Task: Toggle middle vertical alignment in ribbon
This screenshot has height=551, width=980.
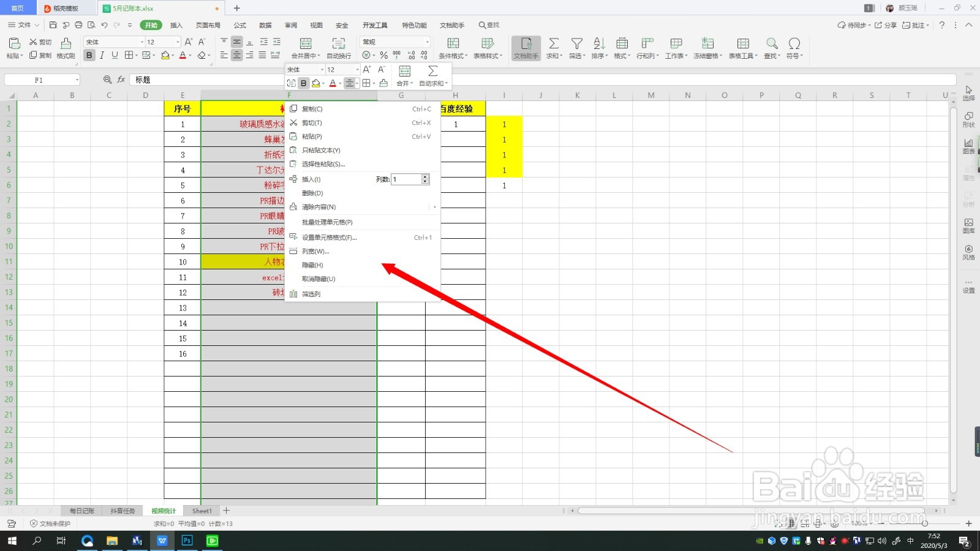Action: point(236,42)
